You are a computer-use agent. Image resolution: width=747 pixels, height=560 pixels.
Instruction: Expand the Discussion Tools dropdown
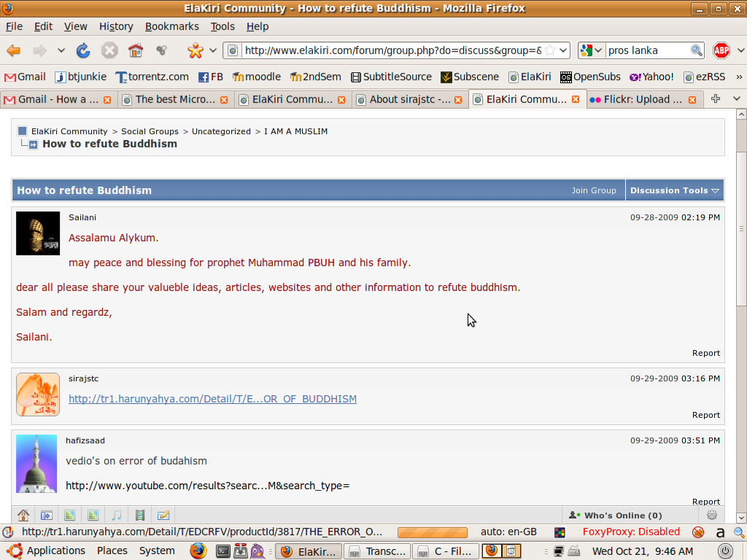click(674, 190)
